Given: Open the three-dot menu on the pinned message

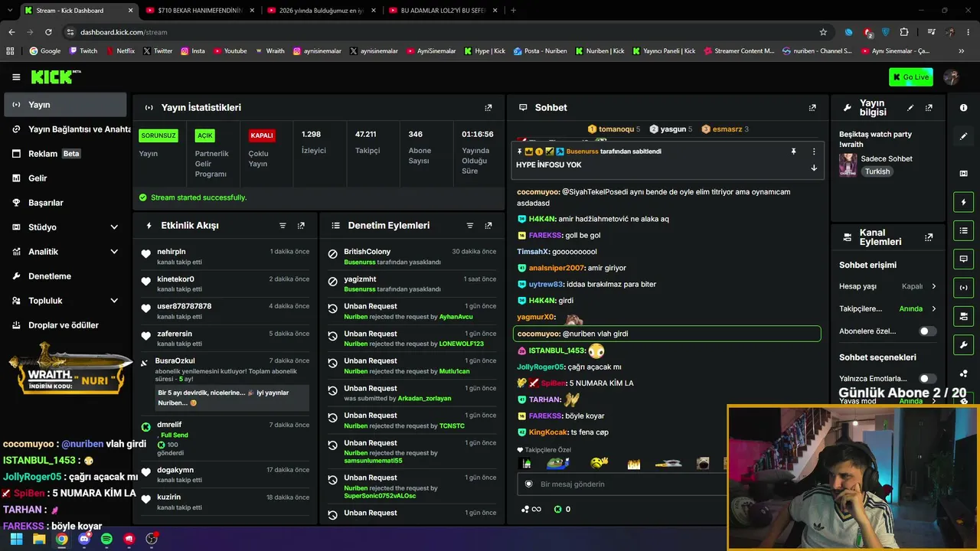Looking at the screenshot, I should point(814,152).
